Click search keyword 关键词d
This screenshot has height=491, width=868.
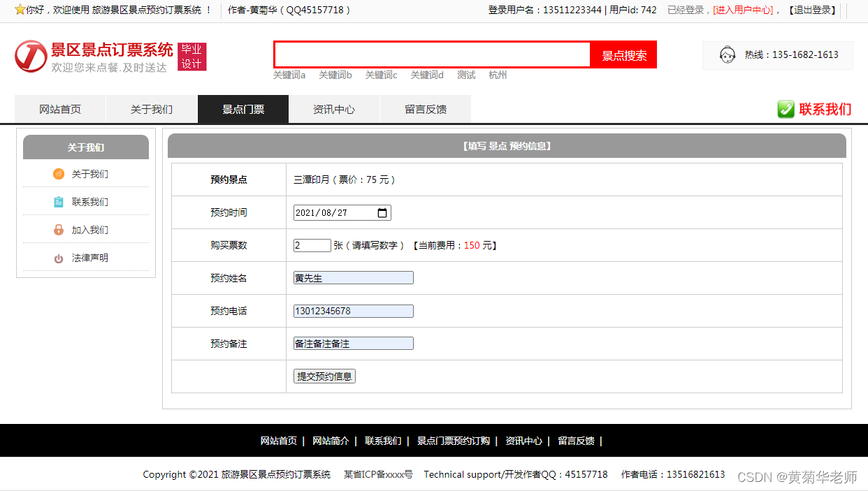coord(427,75)
